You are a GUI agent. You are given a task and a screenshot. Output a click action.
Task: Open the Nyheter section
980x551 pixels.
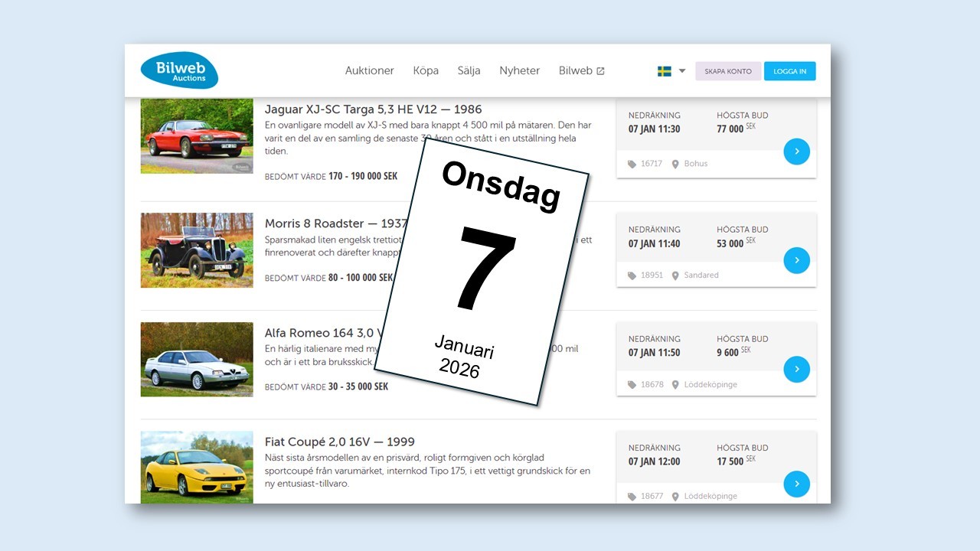click(x=519, y=70)
